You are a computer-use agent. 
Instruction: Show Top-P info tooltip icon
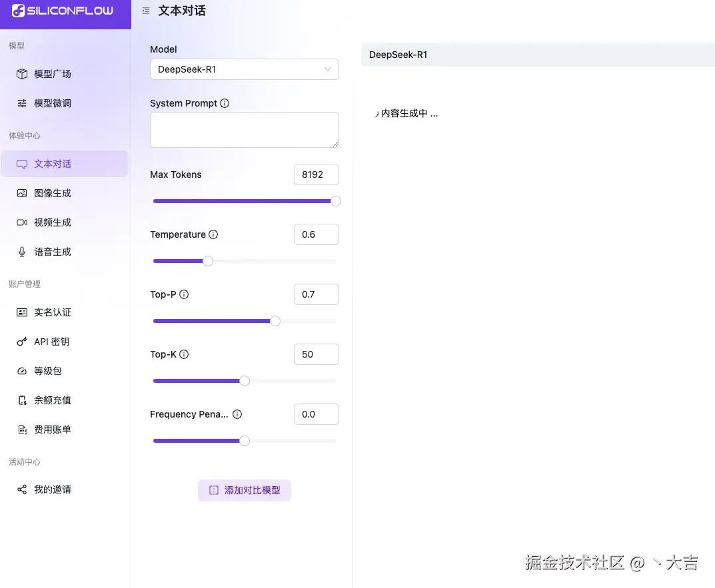coord(184,294)
